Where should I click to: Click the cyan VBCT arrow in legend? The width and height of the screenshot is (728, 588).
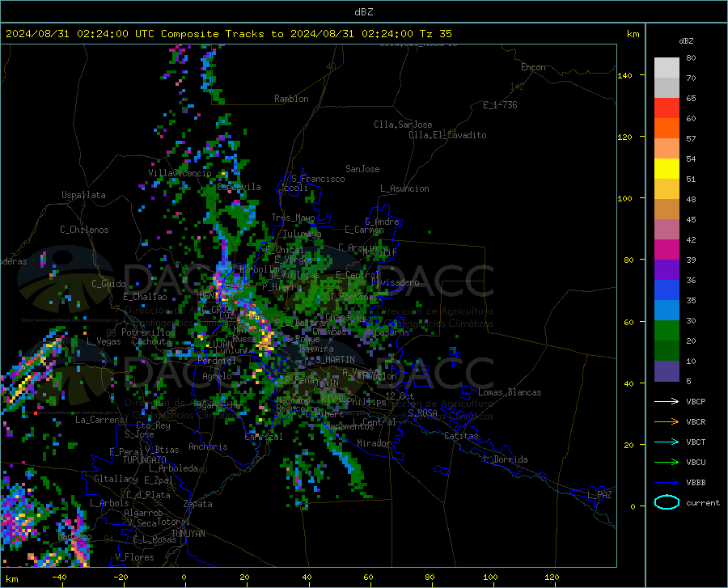667,442
